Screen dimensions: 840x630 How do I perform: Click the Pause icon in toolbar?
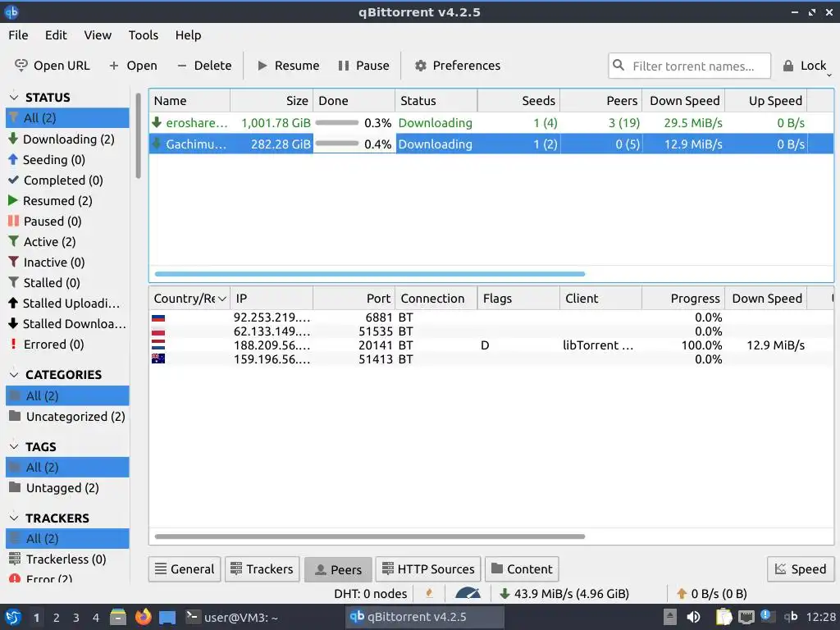[x=344, y=66]
